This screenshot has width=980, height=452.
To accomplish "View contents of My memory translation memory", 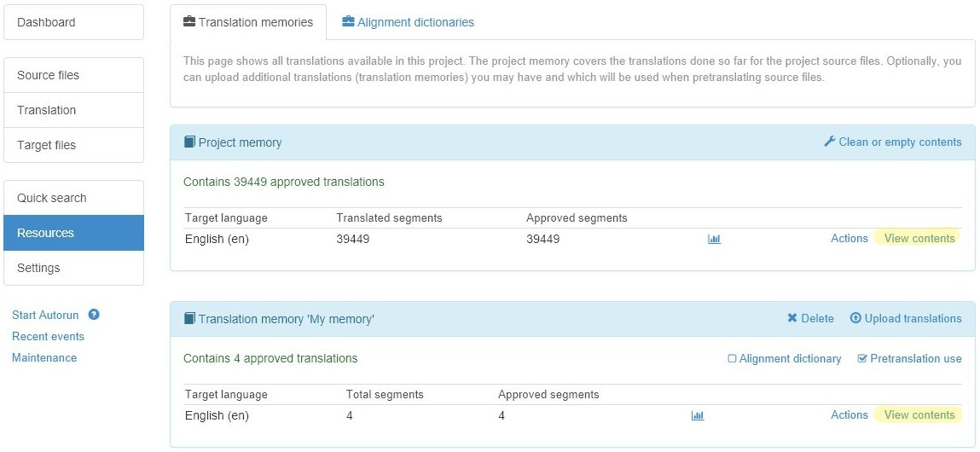I will (x=919, y=415).
